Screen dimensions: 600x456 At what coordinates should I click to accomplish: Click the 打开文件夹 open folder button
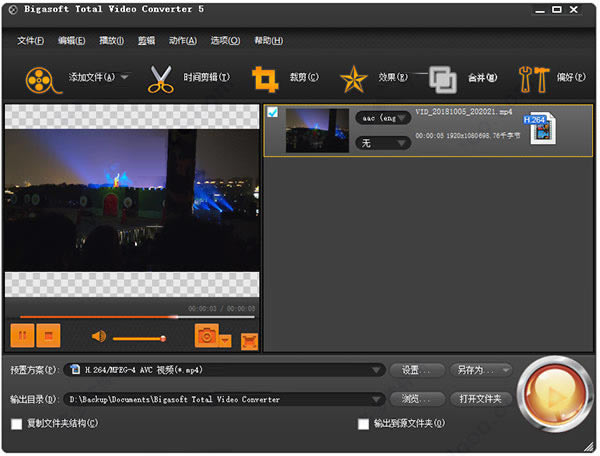[481, 399]
